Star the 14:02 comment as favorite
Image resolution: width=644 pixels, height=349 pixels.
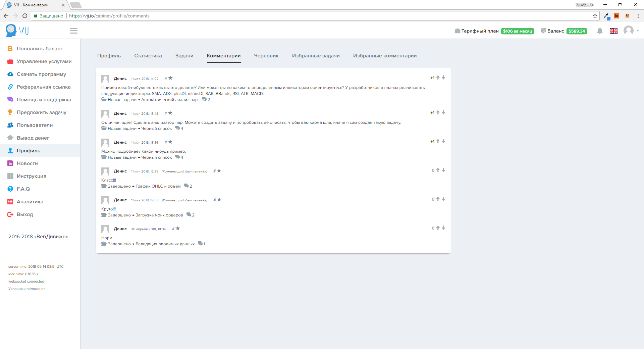click(x=170, y=78)
